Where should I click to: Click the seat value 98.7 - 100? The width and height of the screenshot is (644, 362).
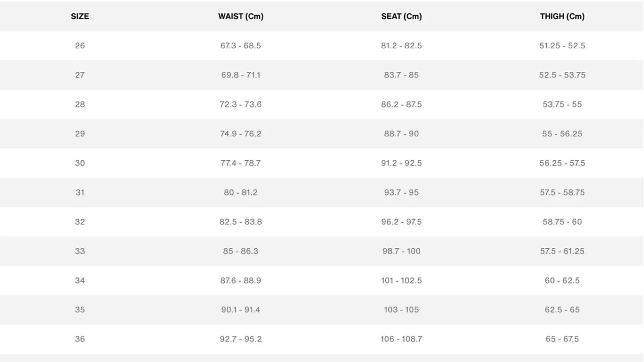401,251
